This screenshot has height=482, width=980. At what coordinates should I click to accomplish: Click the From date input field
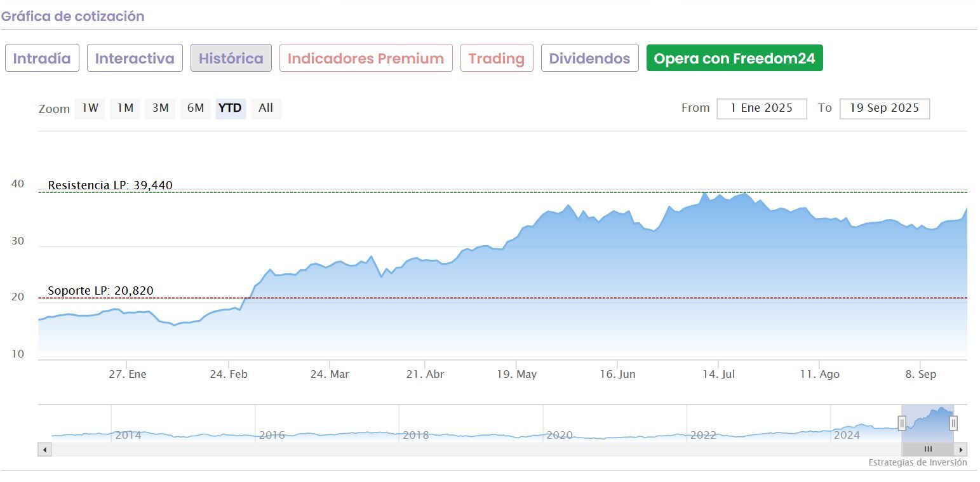click(762, 109)
